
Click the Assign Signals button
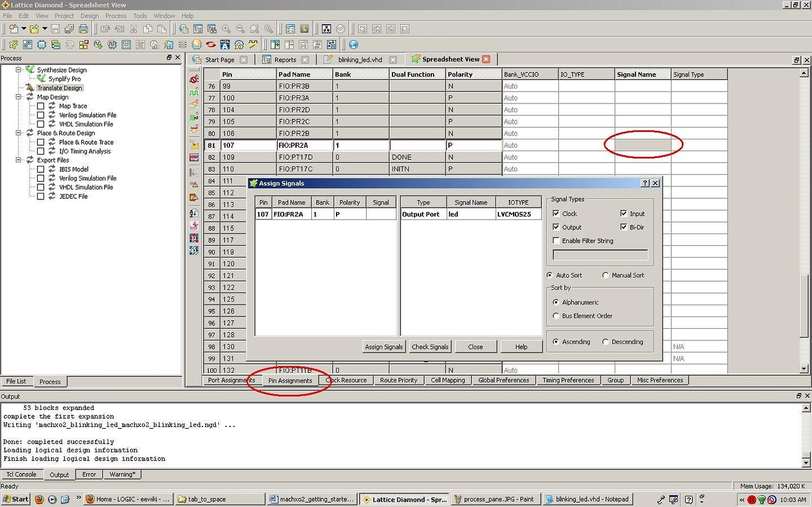(384, 347)
